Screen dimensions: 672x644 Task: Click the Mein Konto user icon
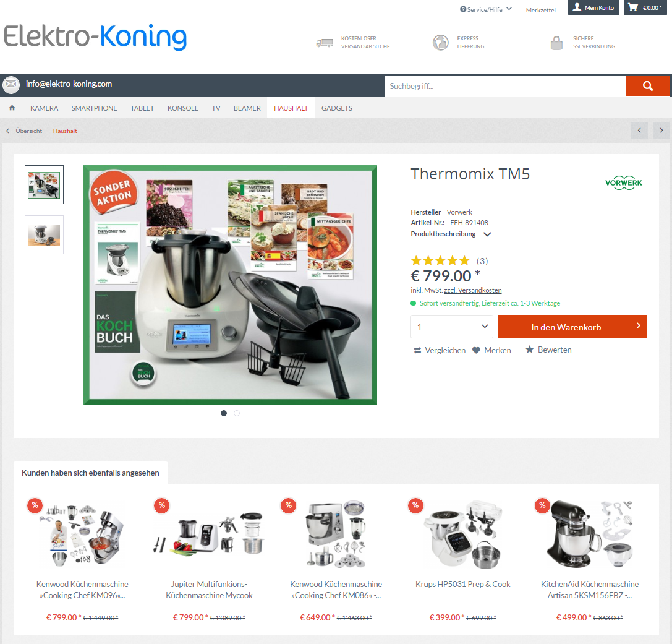(577, 7)
